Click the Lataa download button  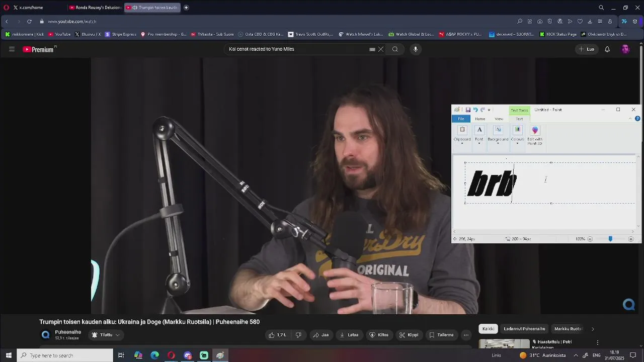coord(350,335)
